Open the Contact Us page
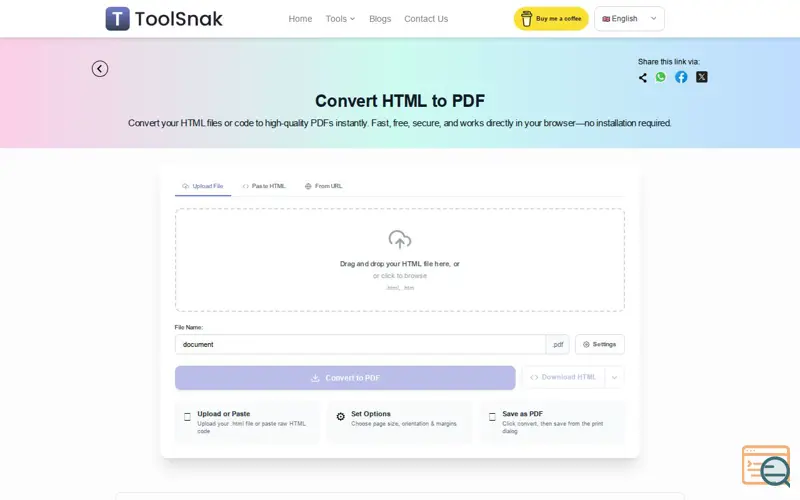Screen dimensions: 800x500 tap(426, 19)
